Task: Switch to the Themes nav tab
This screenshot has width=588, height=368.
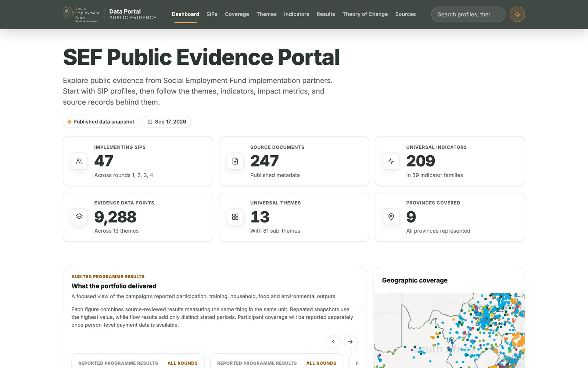Action: coord(266,14)
